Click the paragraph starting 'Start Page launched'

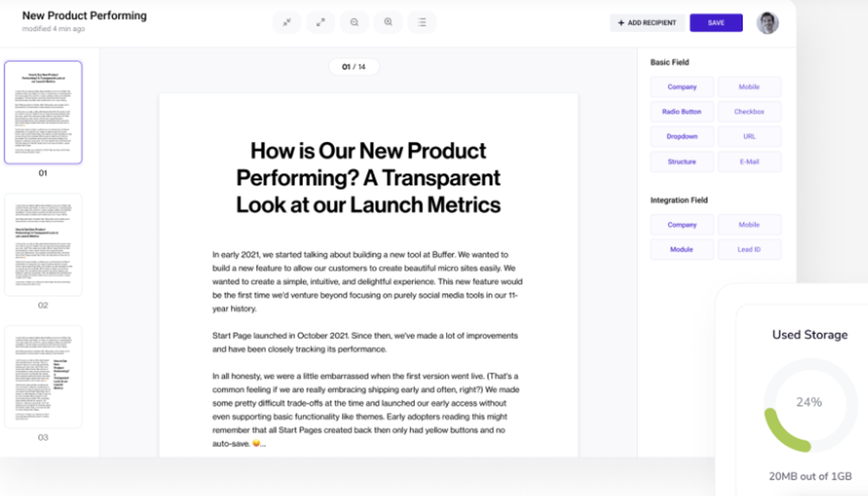(x=365, y=343)
